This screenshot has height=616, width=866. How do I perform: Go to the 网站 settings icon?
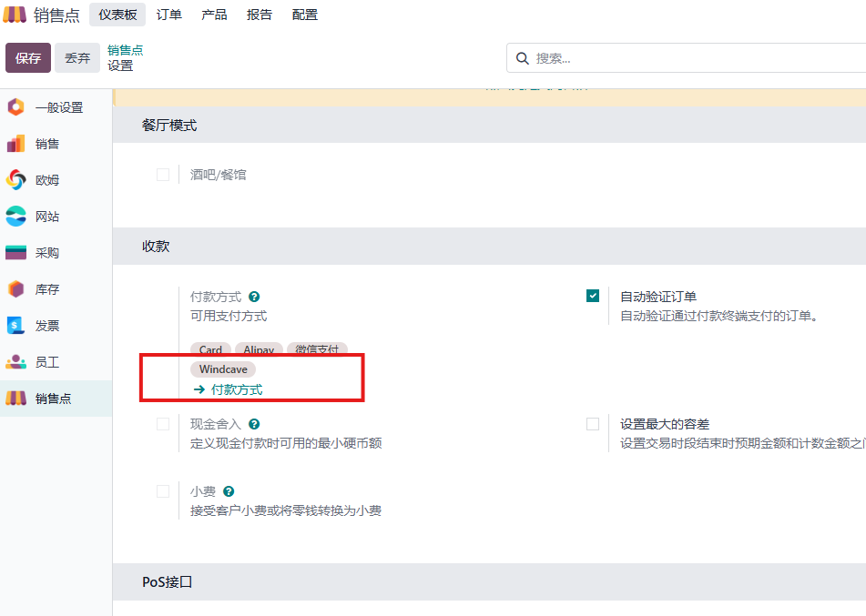point(16,217)
